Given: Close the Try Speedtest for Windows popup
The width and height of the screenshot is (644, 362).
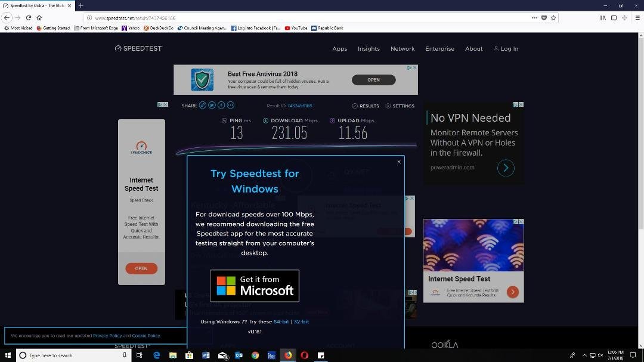Looking at the screenshot, I should pos(399,162).
